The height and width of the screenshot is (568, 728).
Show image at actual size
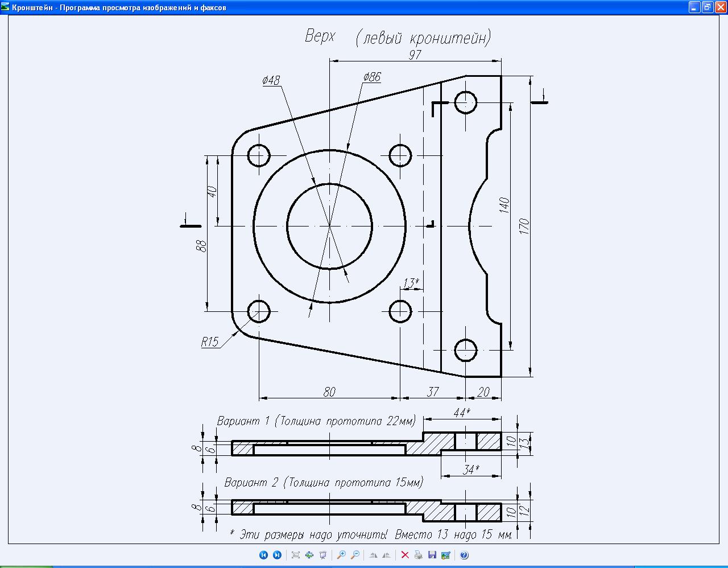309,555
